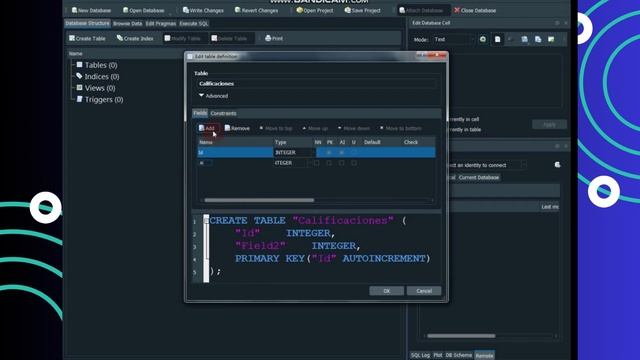
Task: Open the DB Schema bottom tab
Action: point(459,355)
